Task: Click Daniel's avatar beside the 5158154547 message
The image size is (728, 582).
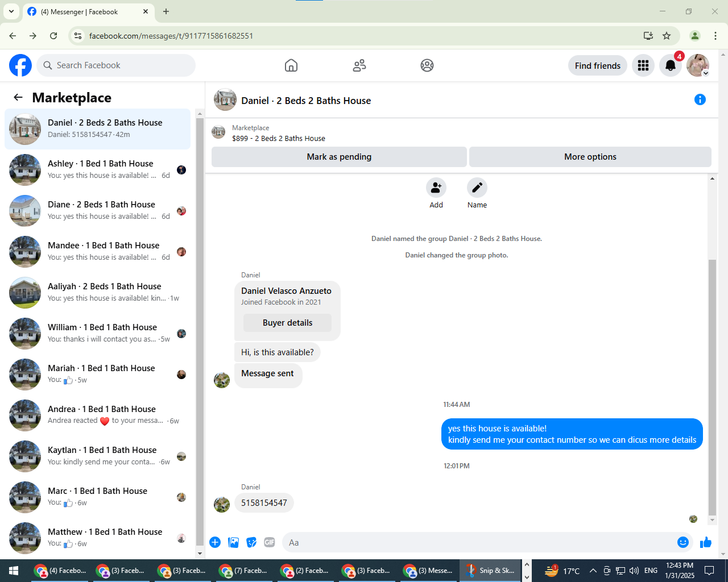Action: point(222,504)
